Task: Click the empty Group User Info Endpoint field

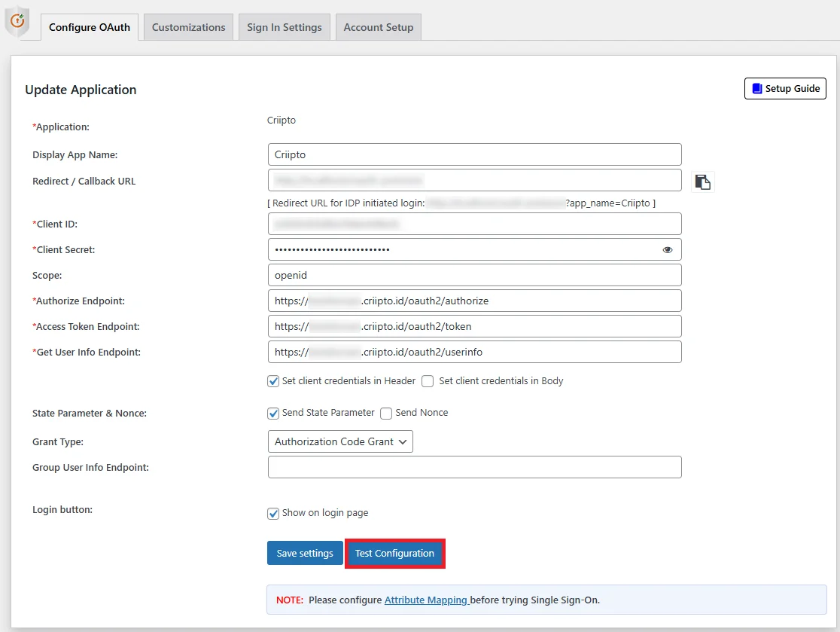Action: pos(475,467)
